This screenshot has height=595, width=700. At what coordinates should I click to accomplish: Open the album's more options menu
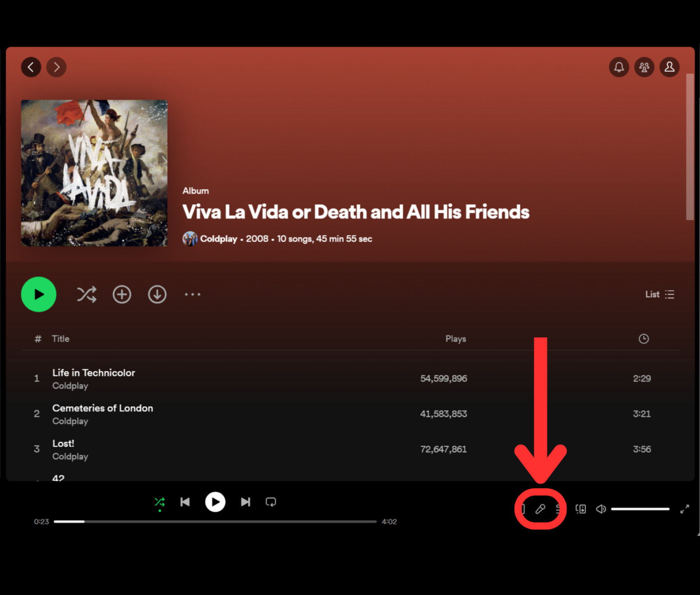[x=193, y=294]
